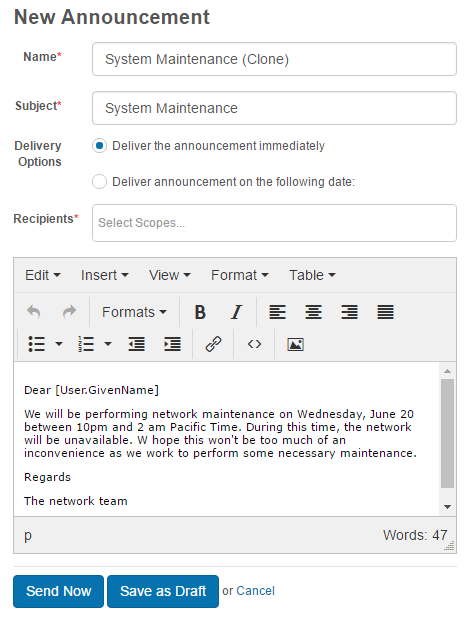Click the Cancel link
This screenshot has width=467, height=618.
point(255,591)
